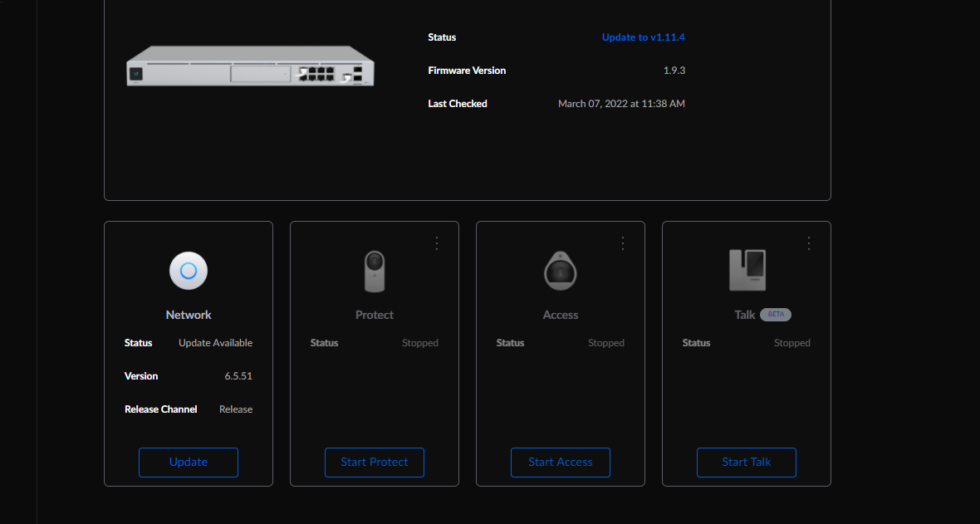980x524 pixels.
Task: Click the Access door reader icon
Action: pos(561,271)
